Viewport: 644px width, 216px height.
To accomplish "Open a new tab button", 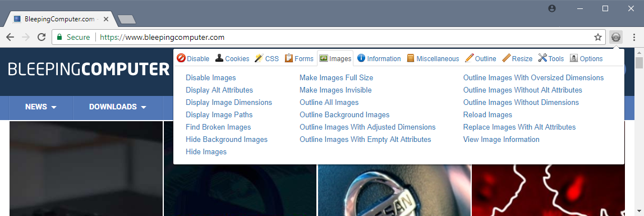I will click(127, 19).
